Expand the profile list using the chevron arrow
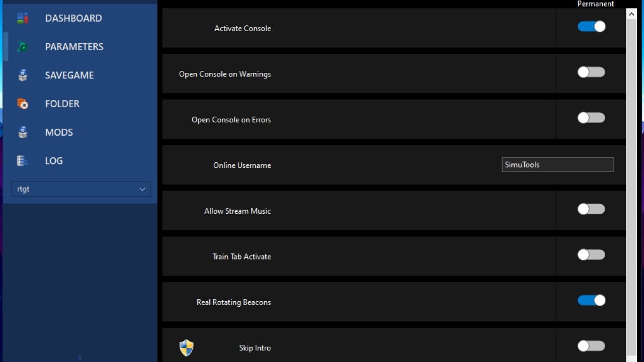 [x=142, y=189]
